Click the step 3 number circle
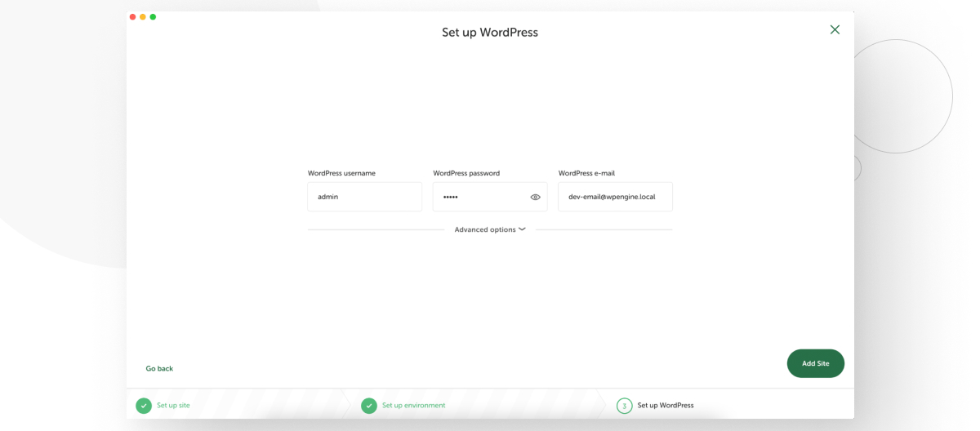Screen dimensions: 980x431 [x=625, y=406]
